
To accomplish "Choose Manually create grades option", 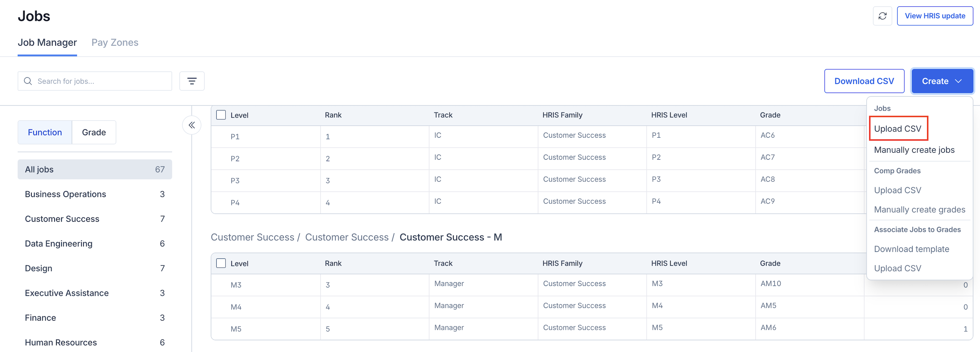I will 919,209.
